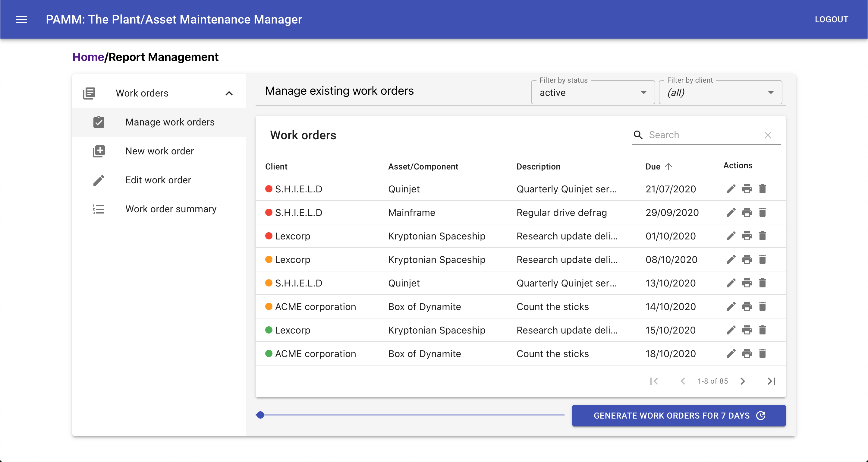
Task: Edit the ACME order due 18/10/2020
Action: [731, 353]
